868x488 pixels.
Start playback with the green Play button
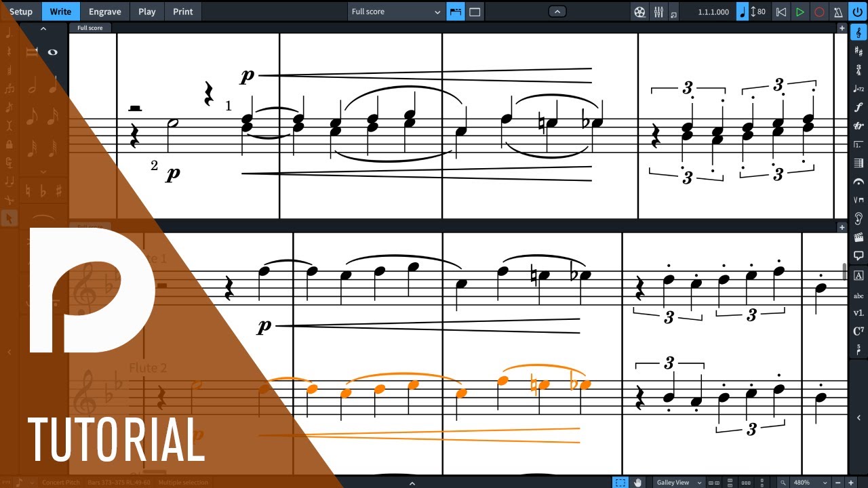[x=800, y=12]
